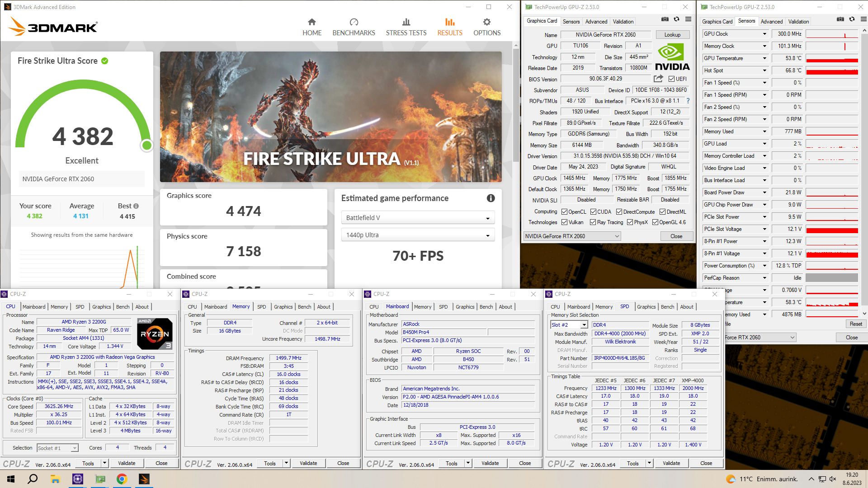868x488 pixels.
Task: Click Tools button in CPU-Z SPD window
Action: tap(632, 463)
